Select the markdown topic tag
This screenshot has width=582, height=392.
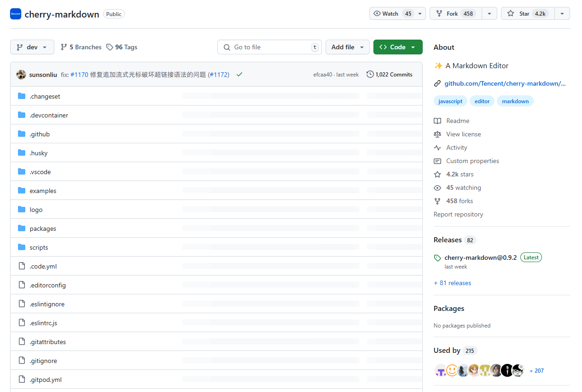[515, 101]
